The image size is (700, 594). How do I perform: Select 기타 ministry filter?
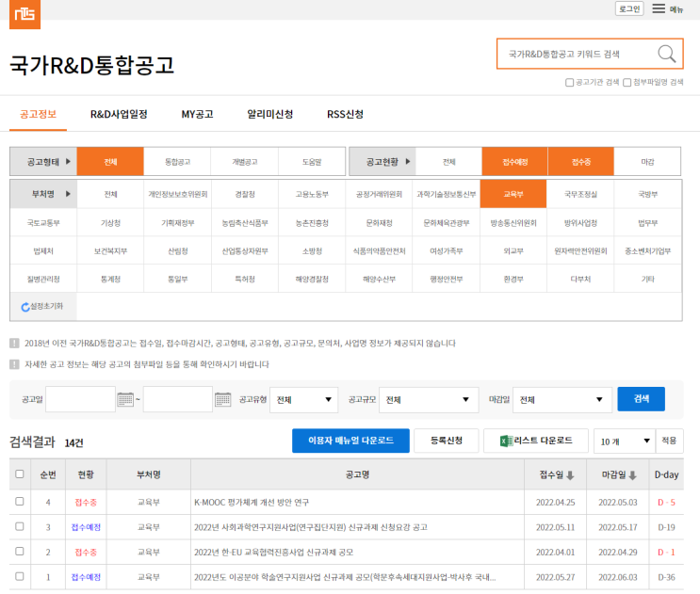pyautogui.click(x=648, y=279)
